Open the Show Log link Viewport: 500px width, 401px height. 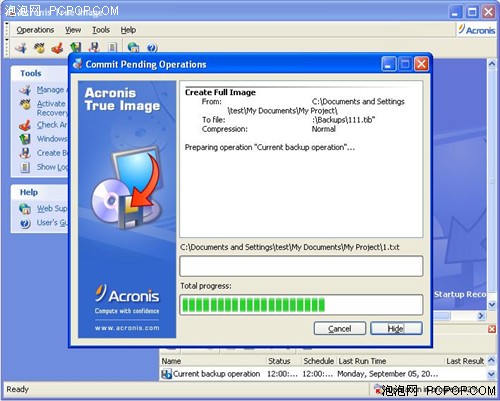click(52, 167)
